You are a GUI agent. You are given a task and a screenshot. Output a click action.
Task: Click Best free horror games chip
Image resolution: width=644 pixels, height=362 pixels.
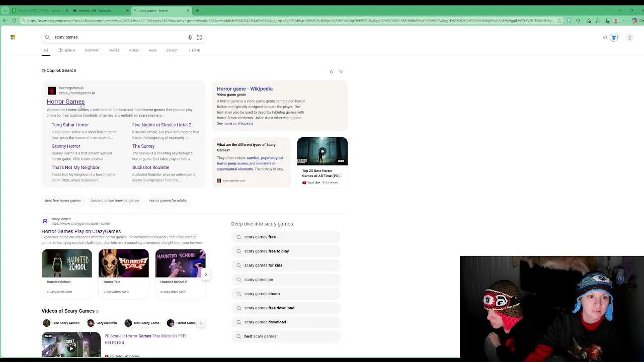[63, 201]
